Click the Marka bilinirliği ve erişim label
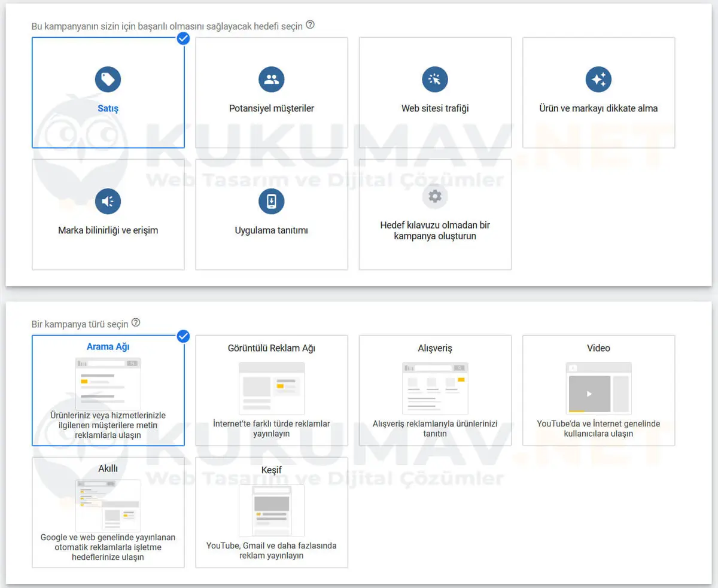The image size is (718, 588). (x=108, y=230)
